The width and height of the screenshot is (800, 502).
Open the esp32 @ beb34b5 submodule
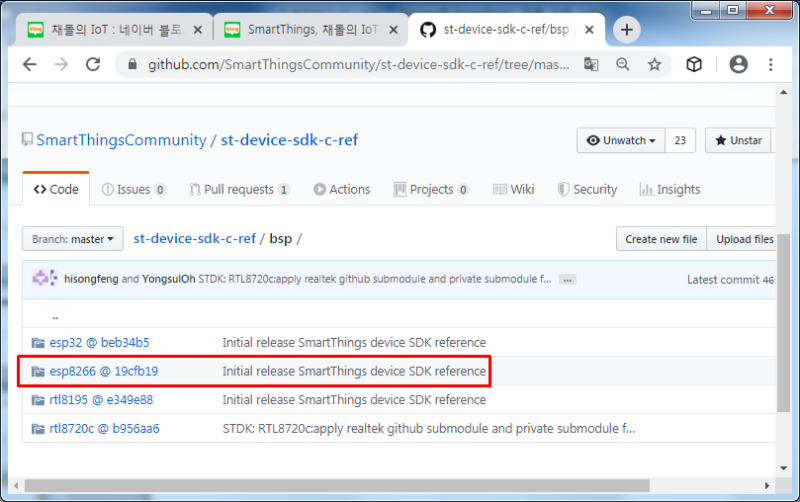[99, 342]
